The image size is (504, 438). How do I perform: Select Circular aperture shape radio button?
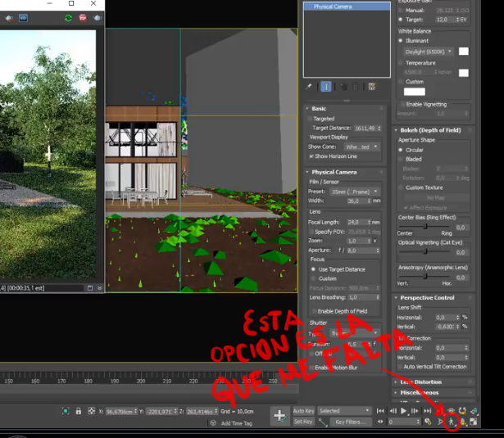401,150
